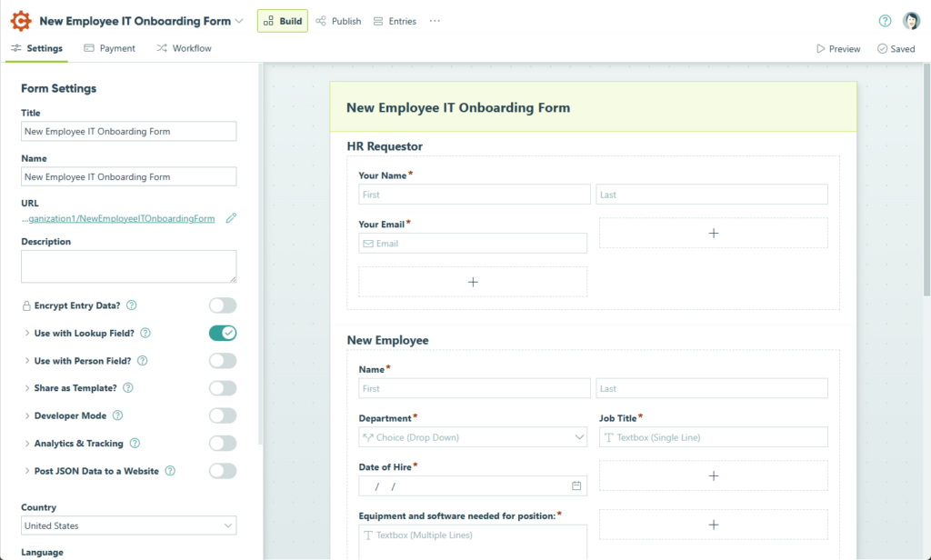This screenshot has width=931, height=560.
Task: Click the more options ellipsis in the top bar
Action: click(435, 21)
